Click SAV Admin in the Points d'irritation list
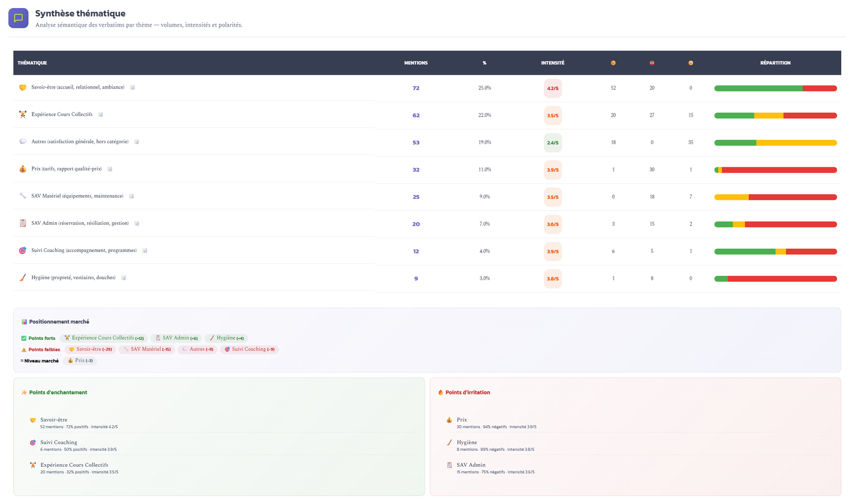853x504 pixels. pos(471,465)
